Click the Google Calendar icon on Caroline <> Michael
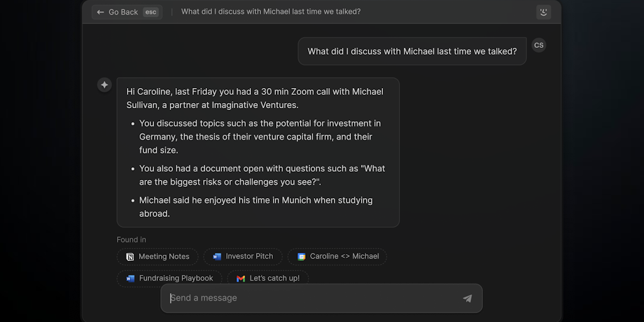This screenshot has width=644, height=322. (x=302, y=257)
